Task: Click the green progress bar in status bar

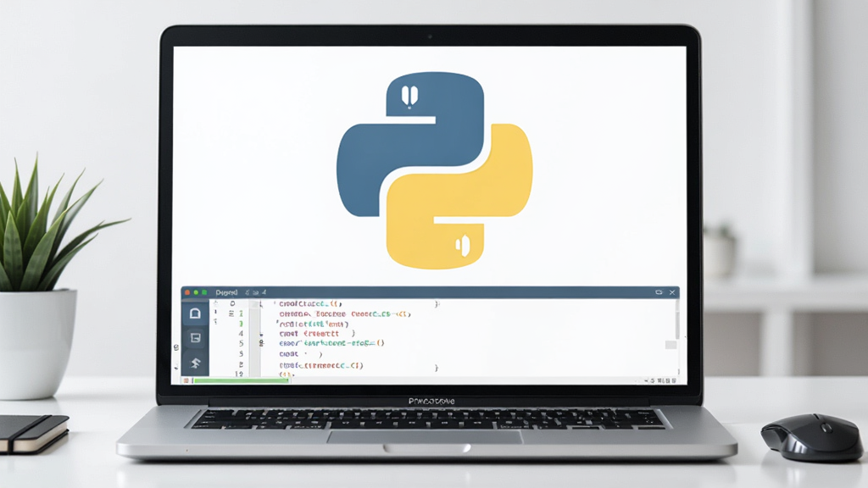Action: (240, 380)
